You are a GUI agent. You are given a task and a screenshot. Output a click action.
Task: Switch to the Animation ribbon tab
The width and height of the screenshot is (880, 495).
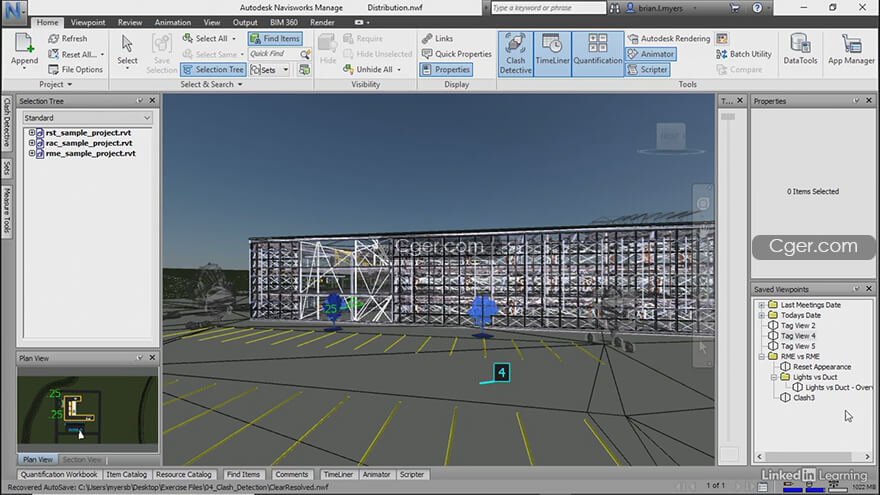click(x=172, y=22)
